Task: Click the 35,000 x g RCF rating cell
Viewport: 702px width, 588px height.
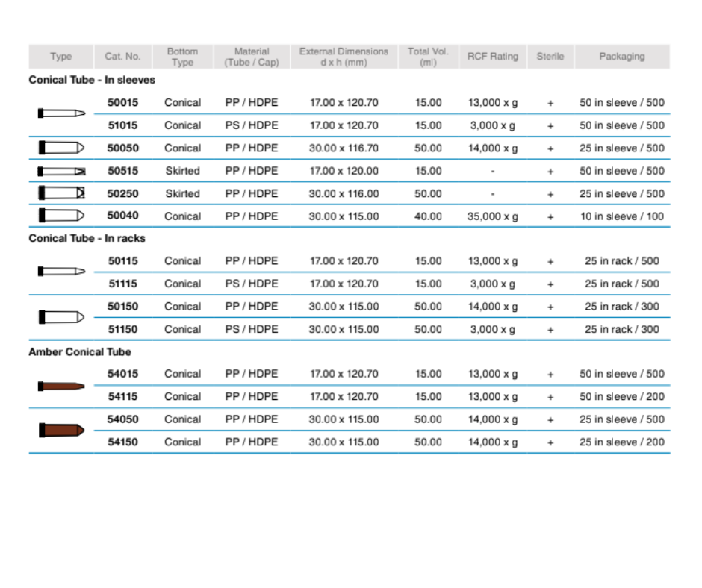Action: [x=492, y=216]
